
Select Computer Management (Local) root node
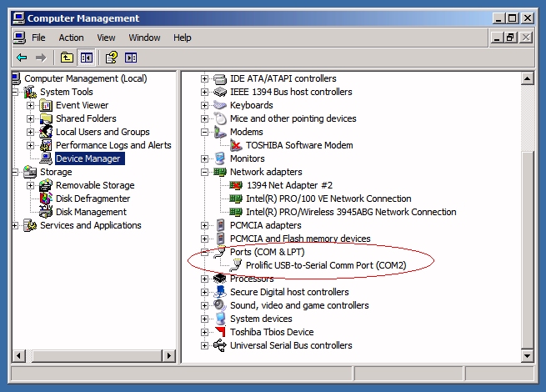click(86, 78)
